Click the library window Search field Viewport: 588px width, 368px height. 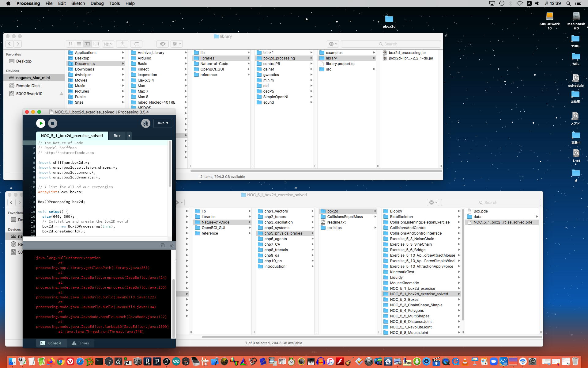coord(390,44)
